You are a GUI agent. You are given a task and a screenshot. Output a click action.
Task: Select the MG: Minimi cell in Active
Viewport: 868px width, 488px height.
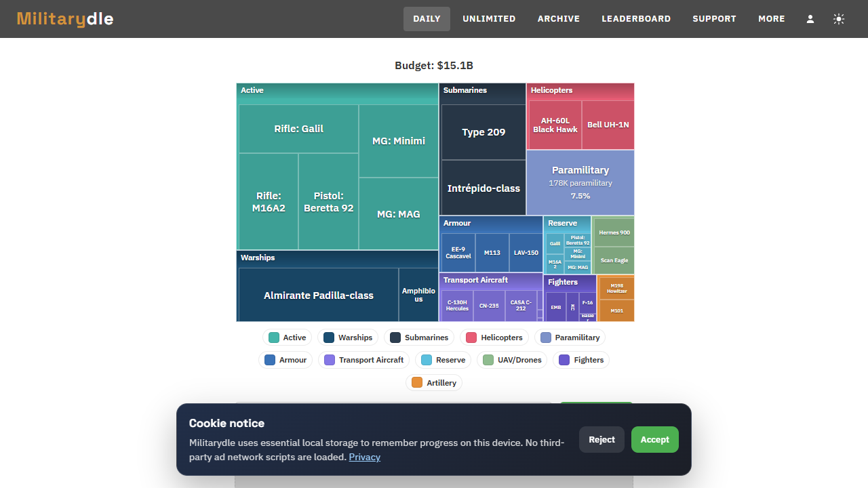[x=399, y=141]
